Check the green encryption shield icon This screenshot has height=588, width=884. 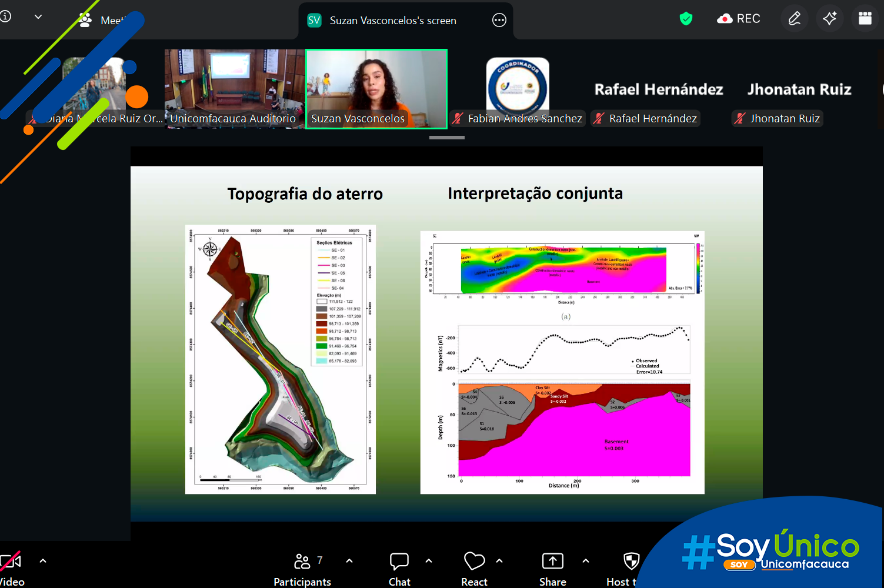[686, 19]
